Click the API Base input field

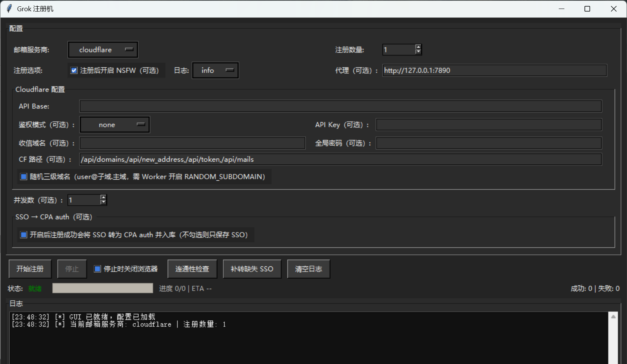tap(341, 106)
